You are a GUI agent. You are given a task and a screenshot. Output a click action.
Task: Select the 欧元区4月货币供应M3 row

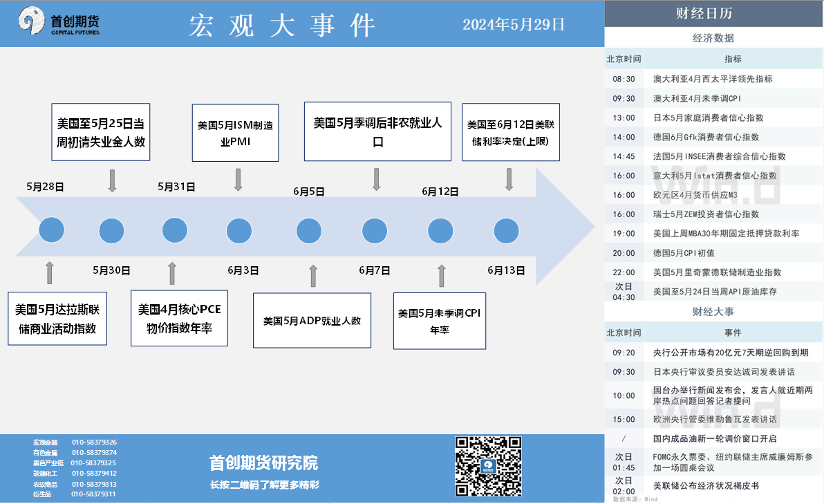point(714,195)
